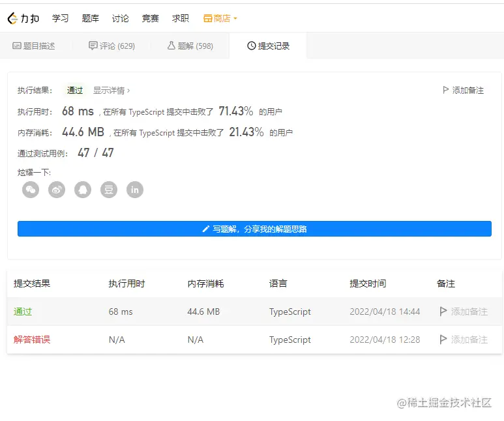Viewport: 504px width, 421px height.
Task: Add note for the 14:44 submission
Action: (x=464, y=312)
